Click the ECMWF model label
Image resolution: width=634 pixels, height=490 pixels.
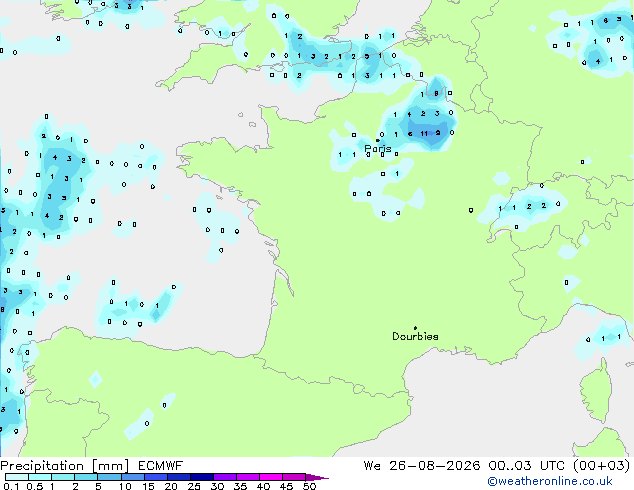(x=161, y=466)
